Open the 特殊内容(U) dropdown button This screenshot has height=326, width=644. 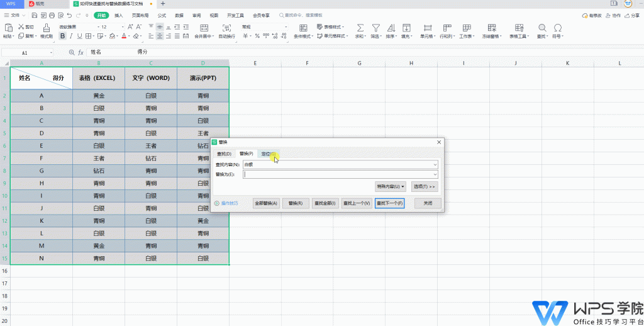pyautogui.click(x=390, y=187)
